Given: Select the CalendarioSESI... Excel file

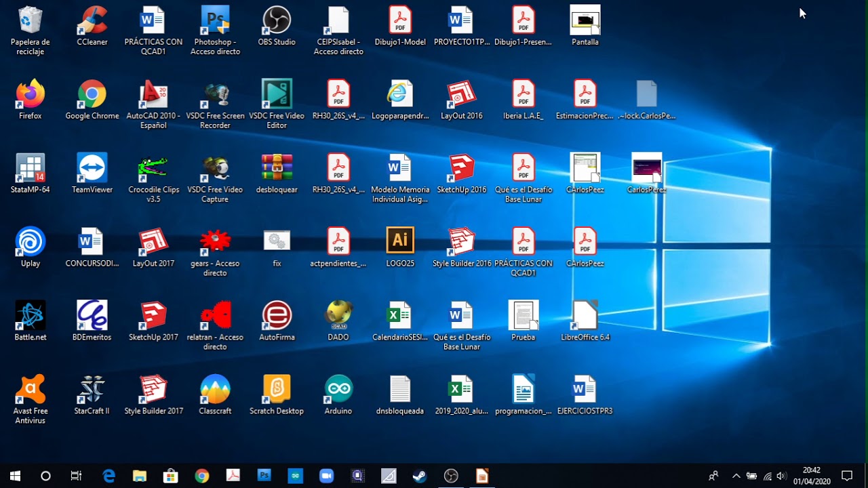Looking at the screenshot, I should 400,316.
